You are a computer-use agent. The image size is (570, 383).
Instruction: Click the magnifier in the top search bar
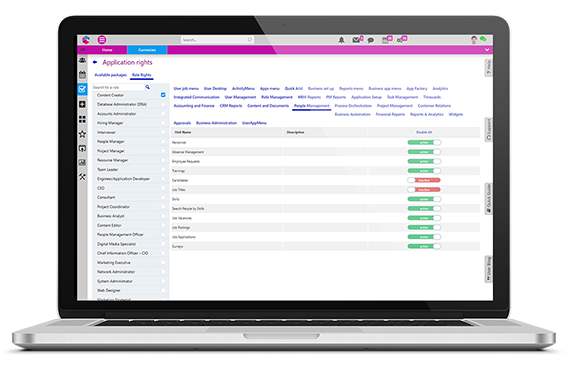click(x=250, y=40)
